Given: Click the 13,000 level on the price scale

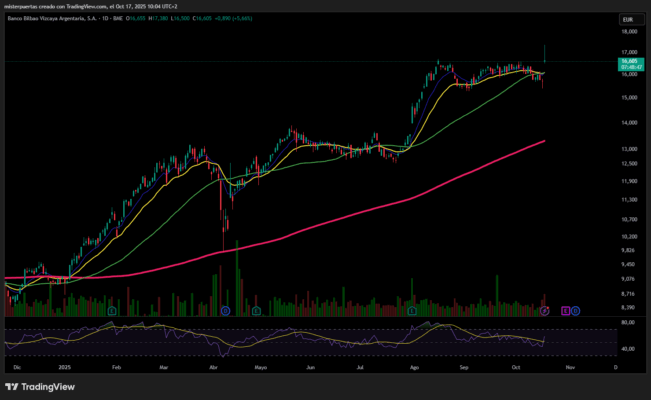Looking at the screenshot, I should [627, 147].
